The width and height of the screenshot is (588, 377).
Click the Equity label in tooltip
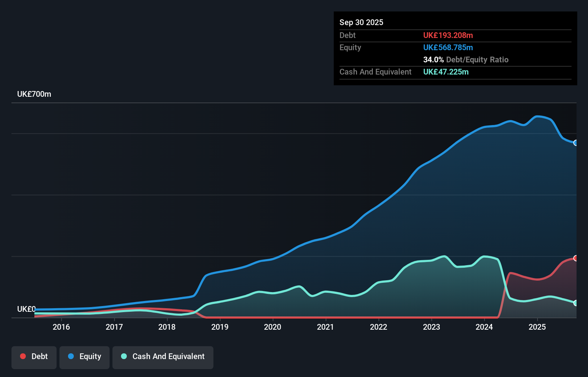tap(350, 47)
